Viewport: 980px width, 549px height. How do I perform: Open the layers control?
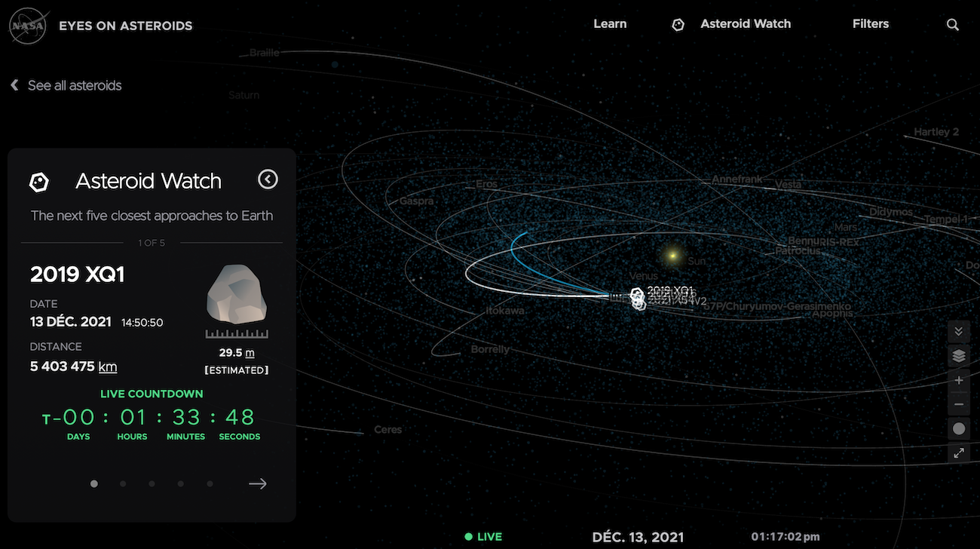point(959,356)
